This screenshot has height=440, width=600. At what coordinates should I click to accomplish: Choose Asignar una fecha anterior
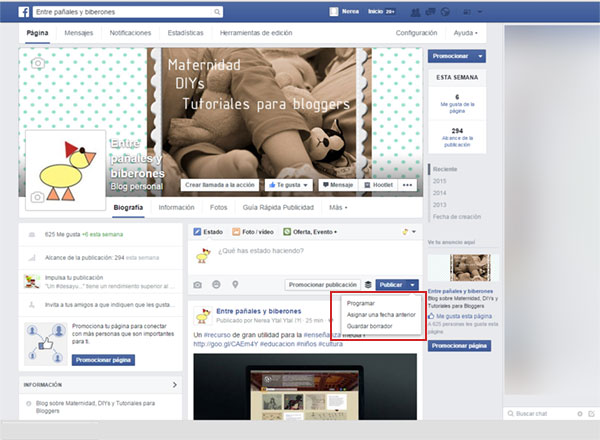tap(381, 315)
